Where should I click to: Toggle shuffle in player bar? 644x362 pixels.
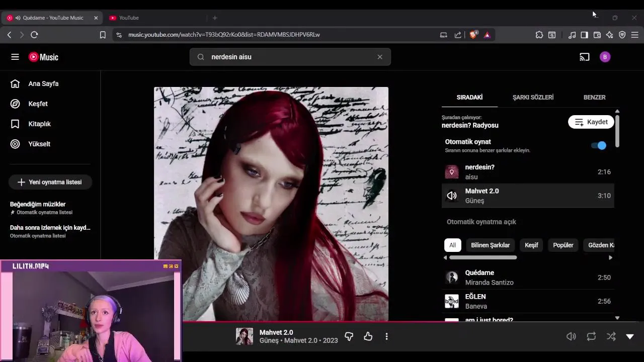(611, 336)
